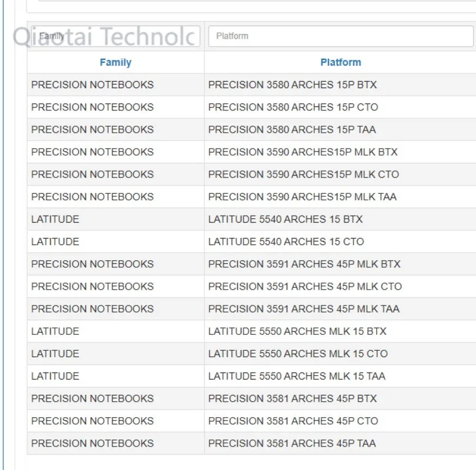Sort by the Family column header
This screenshot has width=476, height=470.
[x=115, y=62]
